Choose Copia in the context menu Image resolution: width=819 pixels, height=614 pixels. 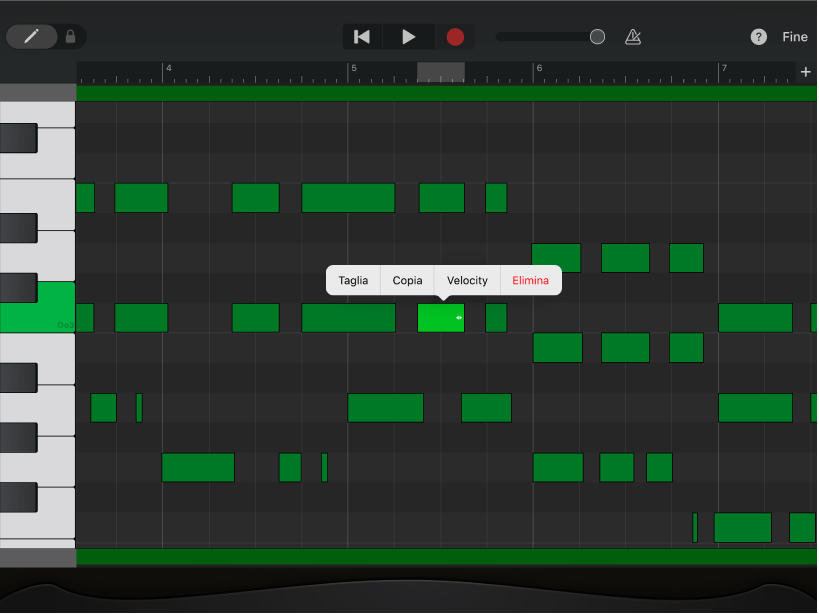(x=406, y=280)
